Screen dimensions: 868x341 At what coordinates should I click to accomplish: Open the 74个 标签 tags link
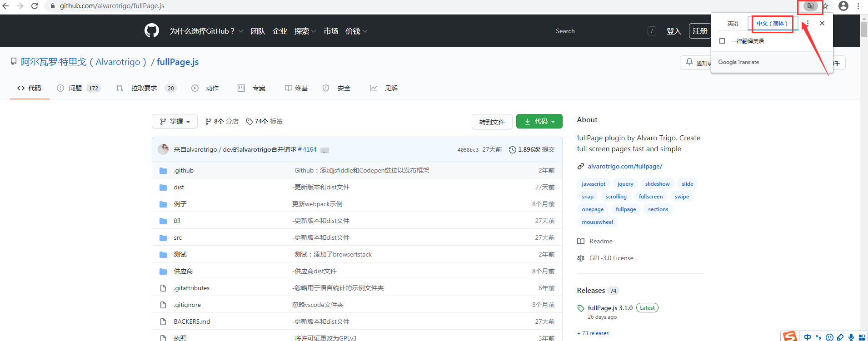264,121
